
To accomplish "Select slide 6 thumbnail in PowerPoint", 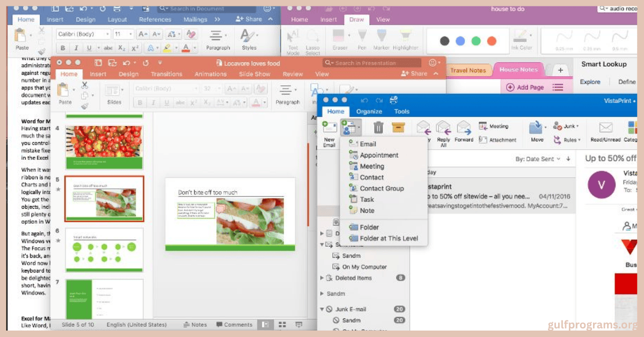I will (x=104, y=250).
